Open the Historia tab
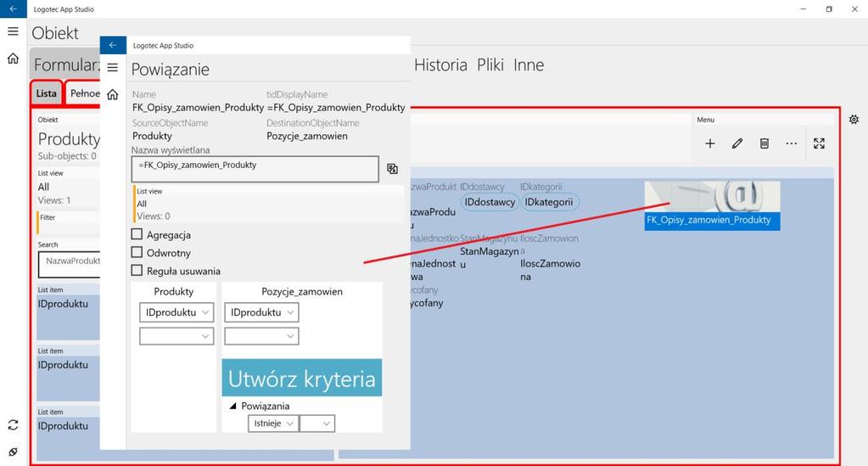The height and width of the screenshot is (466, 868). (440, 65)
